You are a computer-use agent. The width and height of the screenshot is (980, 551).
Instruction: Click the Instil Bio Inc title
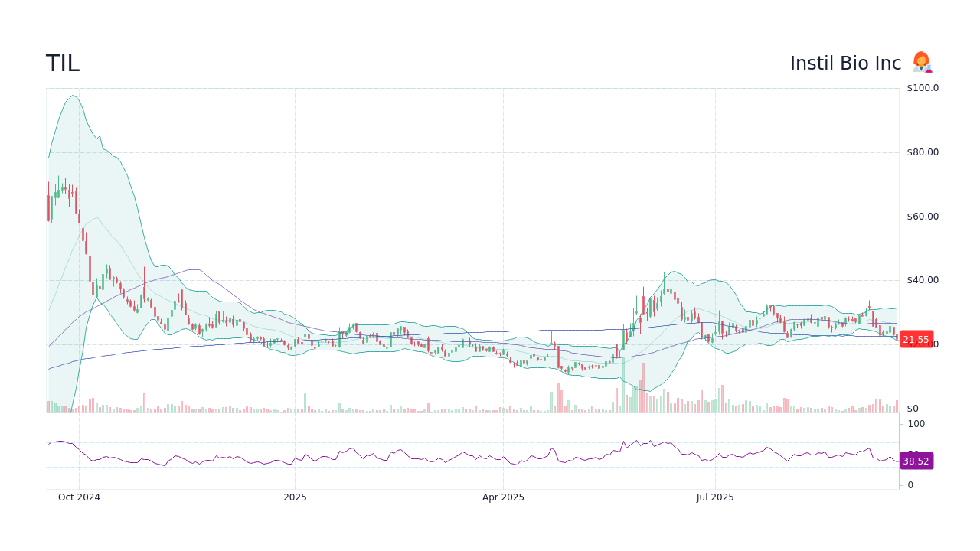point(845,63)
